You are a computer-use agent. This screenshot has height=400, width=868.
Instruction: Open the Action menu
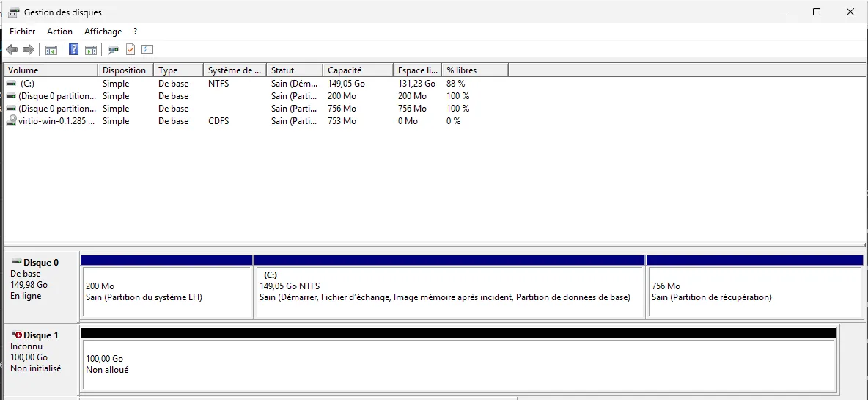click(x=59, y=32)
